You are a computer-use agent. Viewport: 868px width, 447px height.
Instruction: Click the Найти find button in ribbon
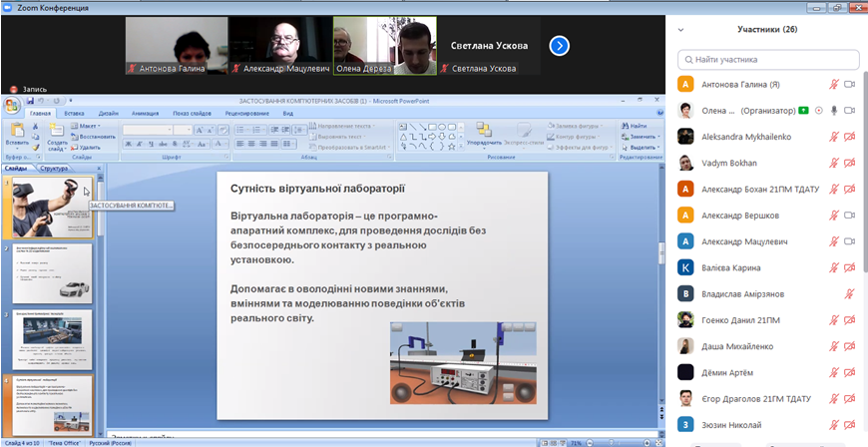(x=635, y=126)
